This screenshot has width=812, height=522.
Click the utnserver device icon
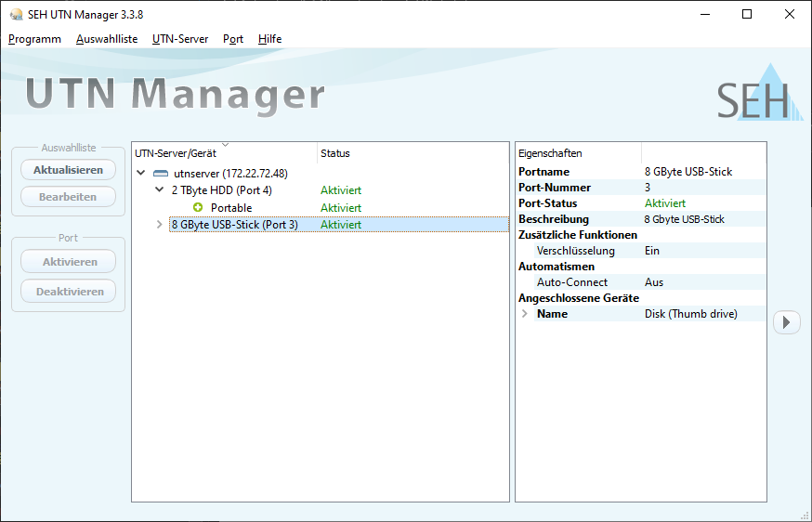tap(160, 174)
